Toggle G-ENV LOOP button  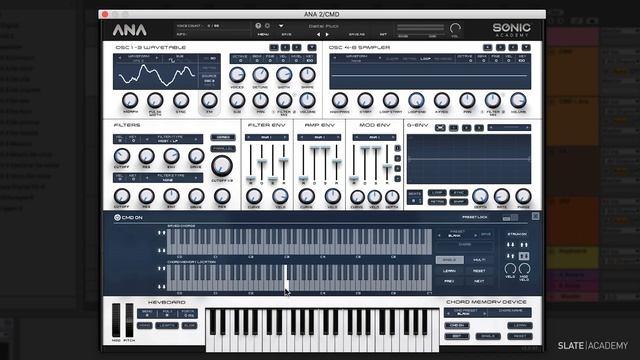point(437,193)
